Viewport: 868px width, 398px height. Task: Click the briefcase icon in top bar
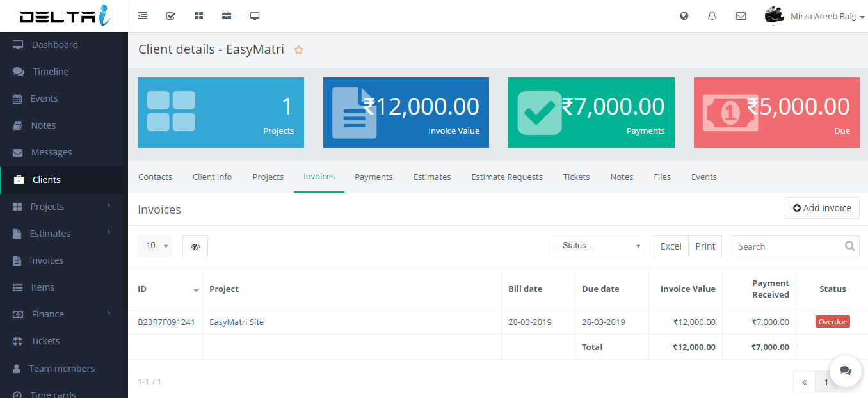coord(227,16)
